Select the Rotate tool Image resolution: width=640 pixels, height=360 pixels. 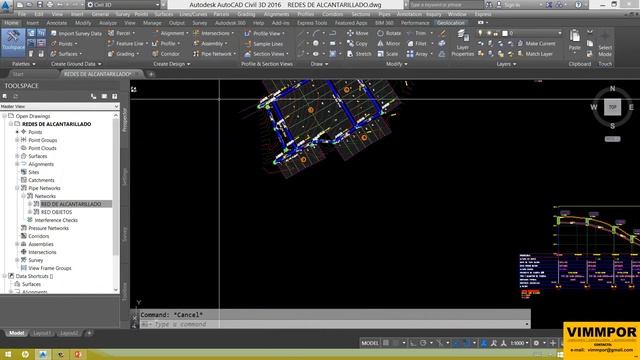tap(389, 33)
